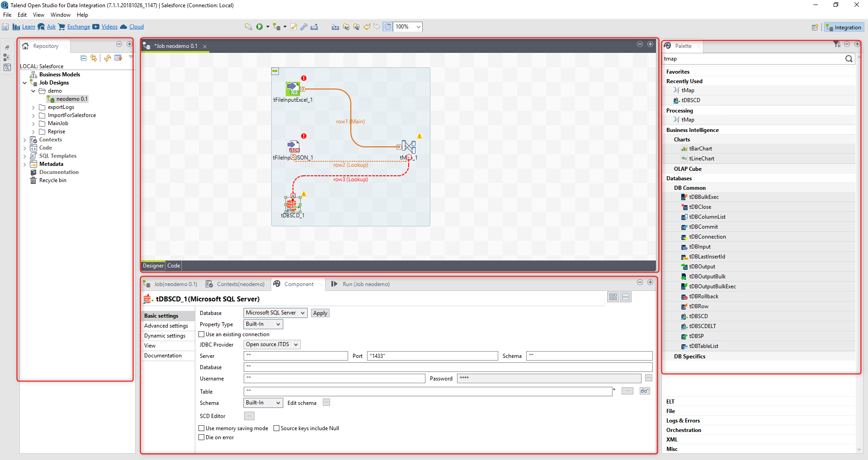The image size is (868, 460).
Task: Click the Integration perspective button
Action: point(844,28)
